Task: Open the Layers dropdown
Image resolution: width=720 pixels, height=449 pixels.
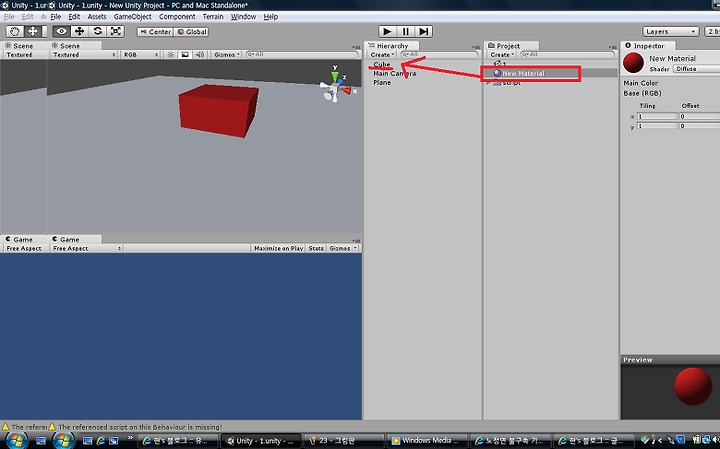Action: [x=670, y=32]
